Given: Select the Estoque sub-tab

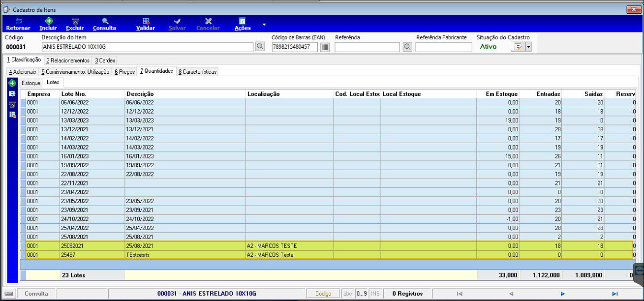Looking at the screenshot, I should pos(31,83).
